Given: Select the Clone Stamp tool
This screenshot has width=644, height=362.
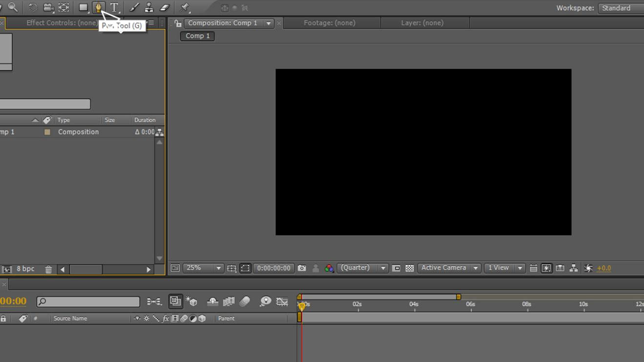Looking at the screenshot, I should tap(148, 7).
